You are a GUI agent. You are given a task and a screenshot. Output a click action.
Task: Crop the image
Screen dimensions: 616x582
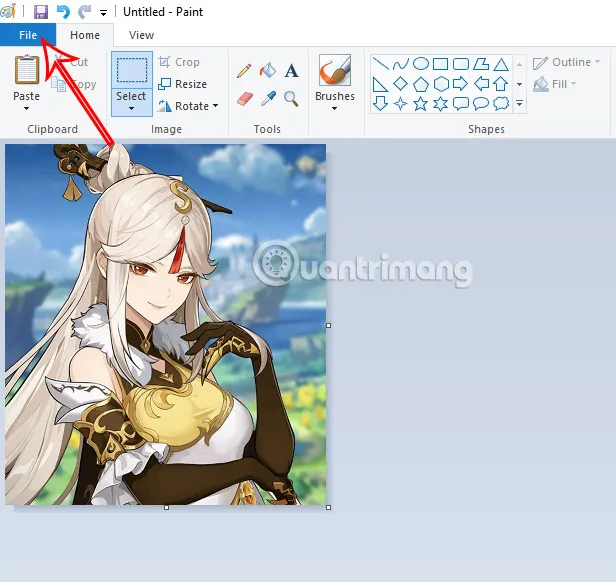[x=179, y=62]
